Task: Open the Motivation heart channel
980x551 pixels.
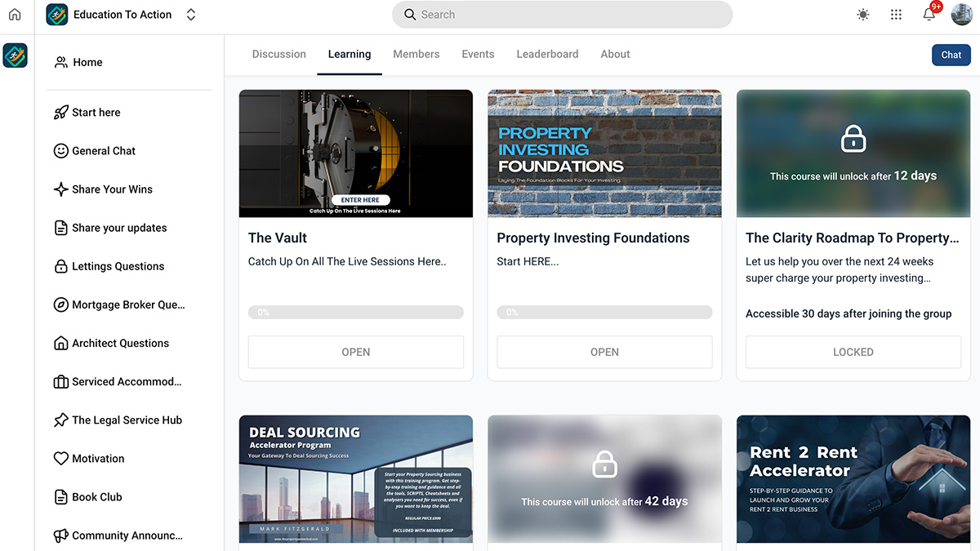Action: point(97,458)
